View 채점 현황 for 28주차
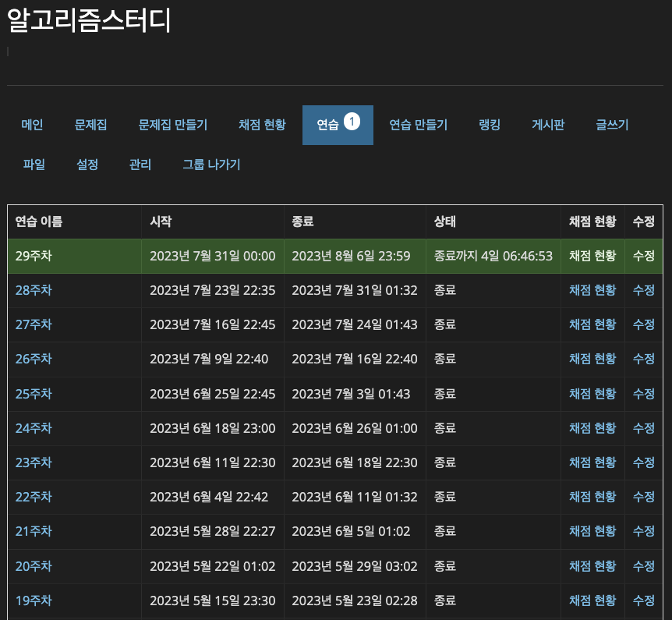 [x=592, y=290]
